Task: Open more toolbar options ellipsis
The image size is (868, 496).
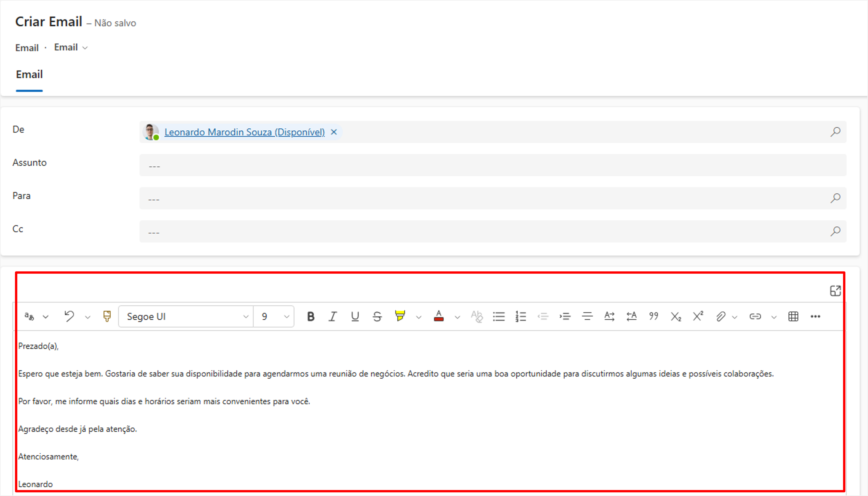Action: tap(815, 316)
